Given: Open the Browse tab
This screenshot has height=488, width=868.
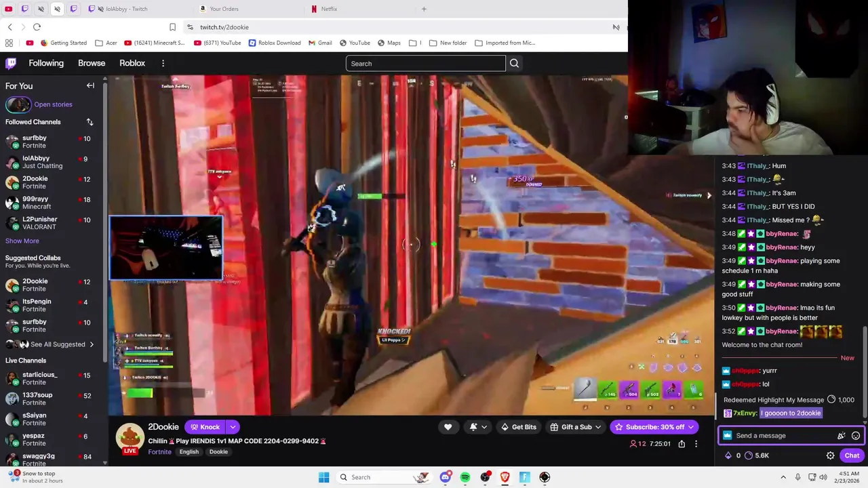Looking at the screenshot, I should (92, 63).
